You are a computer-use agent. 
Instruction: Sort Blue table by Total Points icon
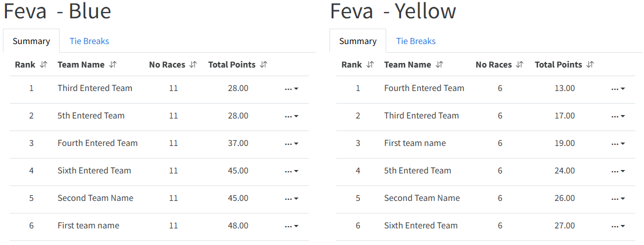pyautogui.click(x=264, y=65)
